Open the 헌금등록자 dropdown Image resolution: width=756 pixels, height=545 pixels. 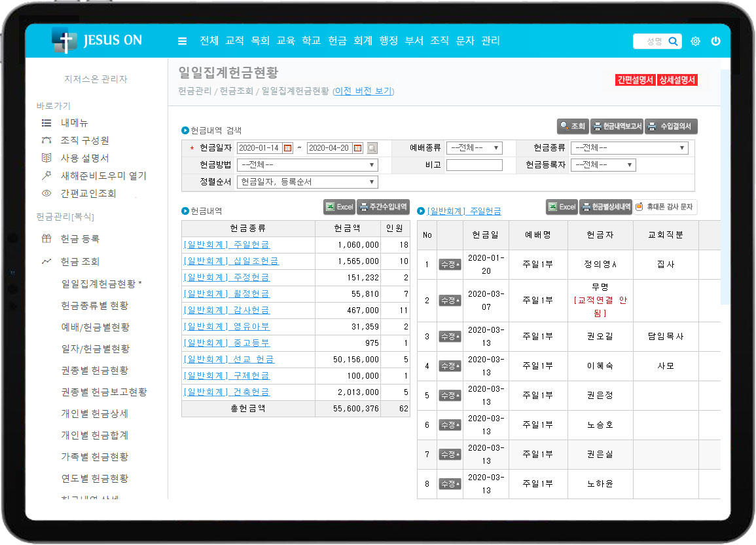pyautogui.click(x=603, y=165)
